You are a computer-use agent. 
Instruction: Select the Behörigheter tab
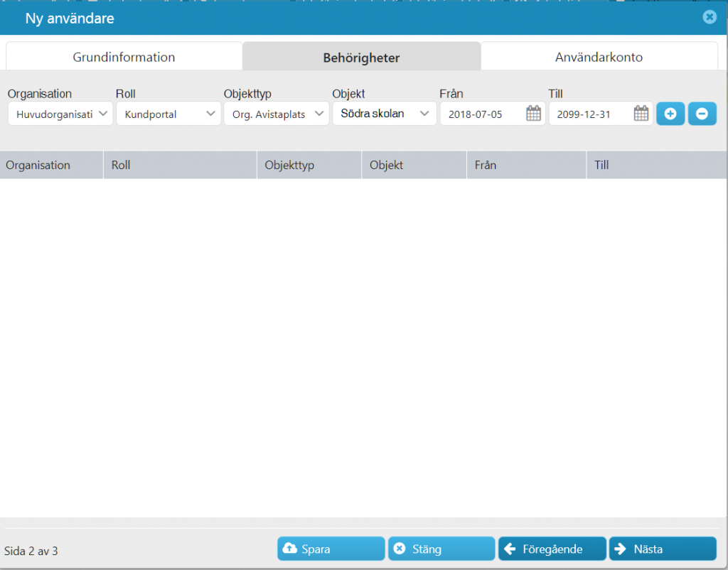coord(361,58)
